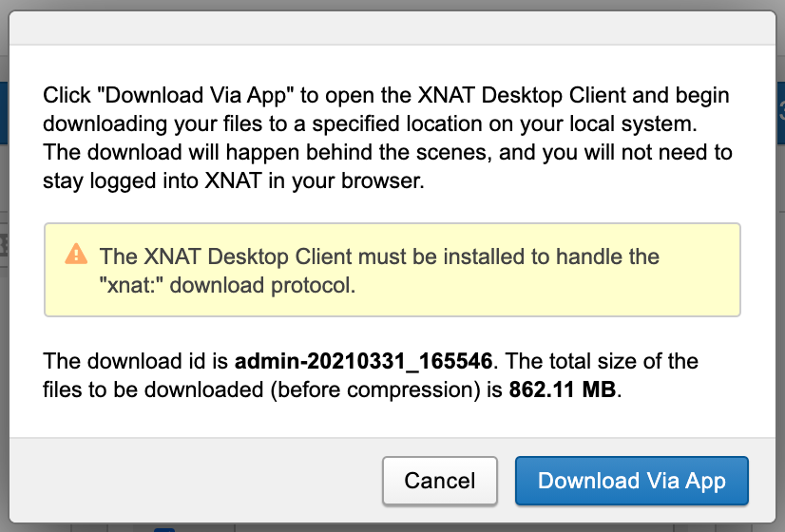The height and width of the screenshot is (532, 785).
Task: Click "The download will happen behind the scenes"
Action: point(230,153)
